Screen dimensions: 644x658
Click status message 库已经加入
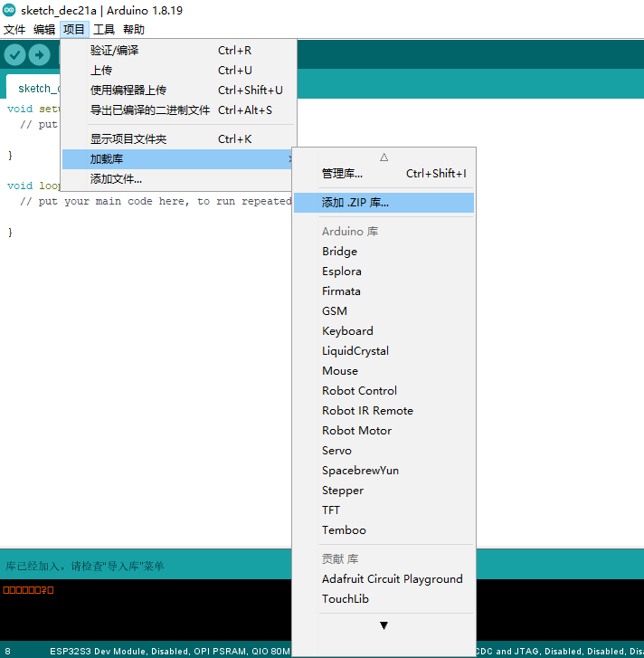(x=85, y=567)
